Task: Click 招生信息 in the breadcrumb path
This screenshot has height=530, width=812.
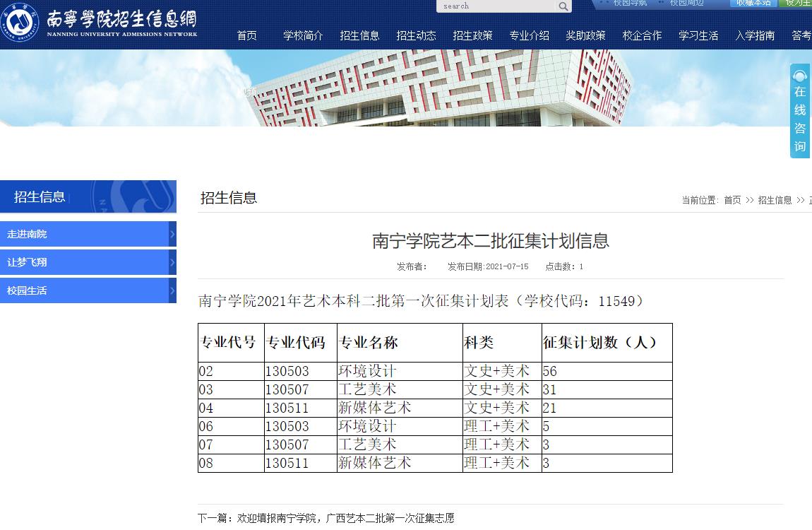Action: [775, 200]
